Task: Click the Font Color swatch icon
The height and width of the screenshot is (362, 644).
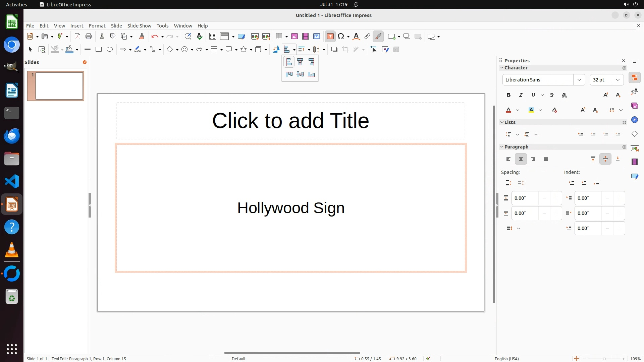Action: tap(508, 110)
